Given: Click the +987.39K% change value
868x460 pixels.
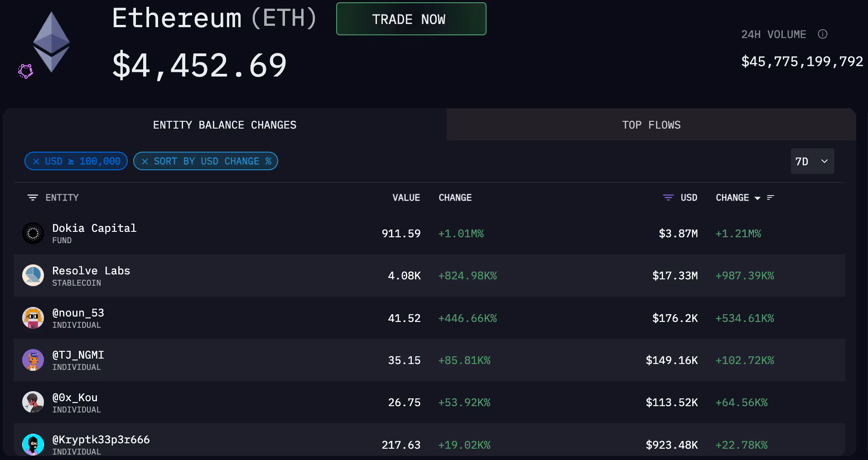Looking at the screenshot, I should tap(744, 276).
